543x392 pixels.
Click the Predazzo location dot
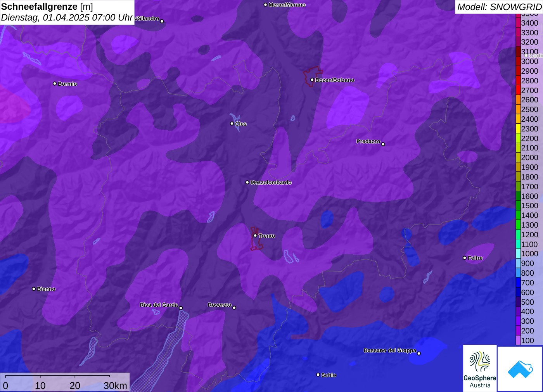383,144
